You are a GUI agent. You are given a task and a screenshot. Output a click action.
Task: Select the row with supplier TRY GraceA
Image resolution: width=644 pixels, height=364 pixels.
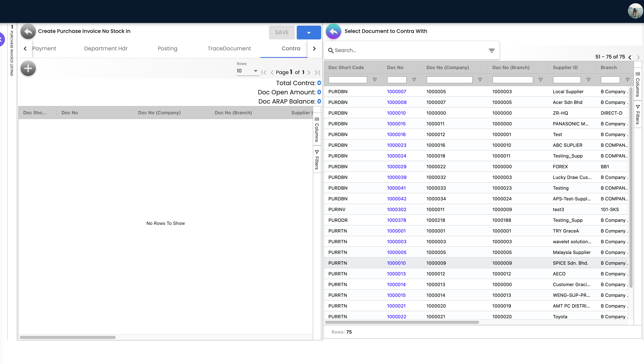[476, 231]
